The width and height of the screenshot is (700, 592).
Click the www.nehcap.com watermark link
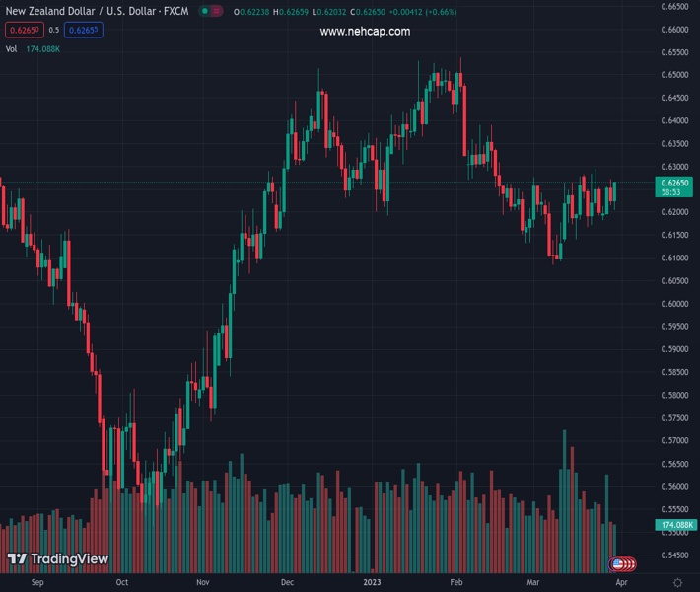tap(365, 32)
